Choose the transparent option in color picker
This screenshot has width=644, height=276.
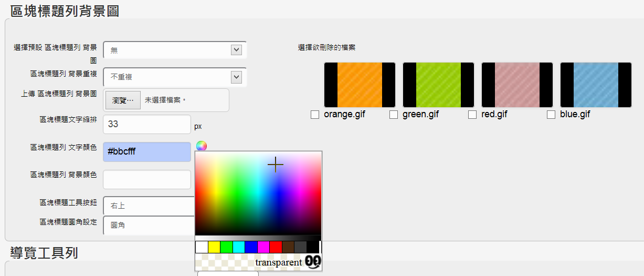point(278,262)
